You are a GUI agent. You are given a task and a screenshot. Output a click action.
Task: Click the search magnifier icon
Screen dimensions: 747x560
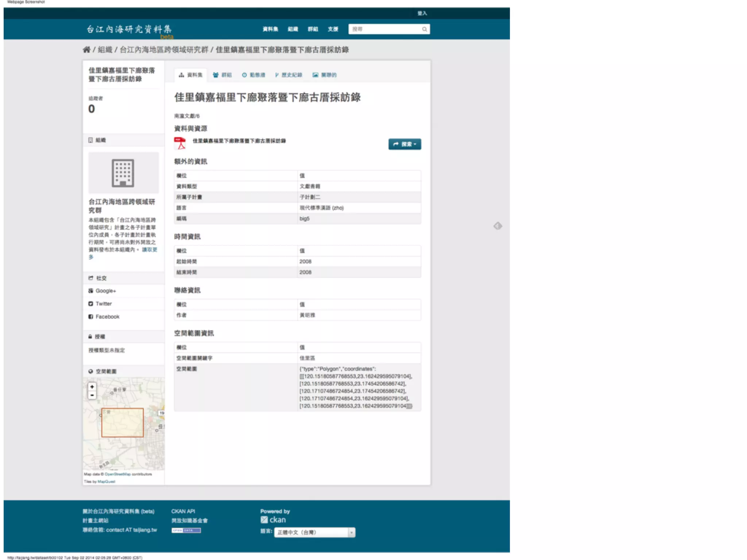(x=425, y=29)
